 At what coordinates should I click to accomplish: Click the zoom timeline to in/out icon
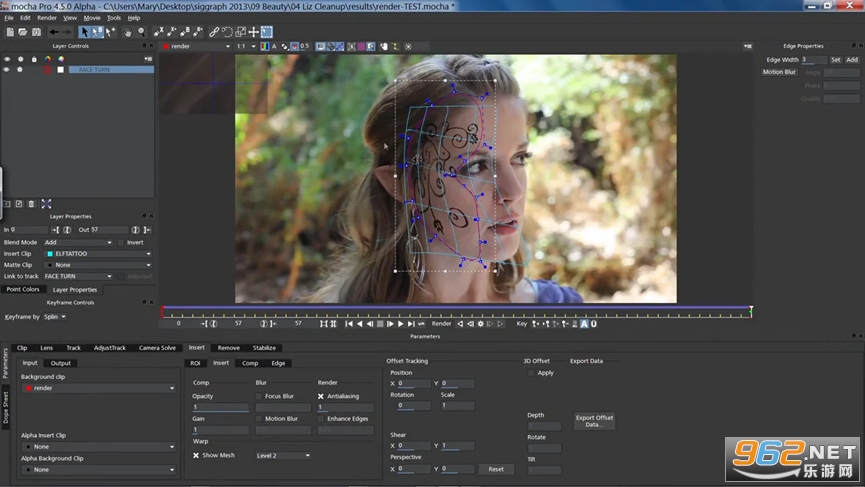tap(324, 324)
